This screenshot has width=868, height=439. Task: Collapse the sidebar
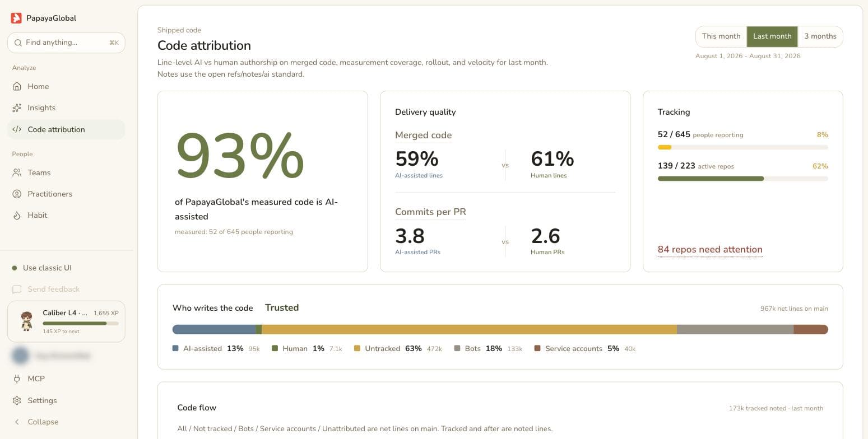tap(66, 422)
